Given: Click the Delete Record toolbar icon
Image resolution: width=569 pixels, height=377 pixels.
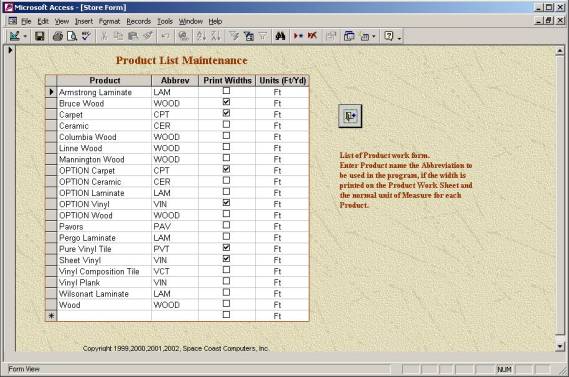Looking at the screenshot, I should pyautogui.click(x=312, y=36).
